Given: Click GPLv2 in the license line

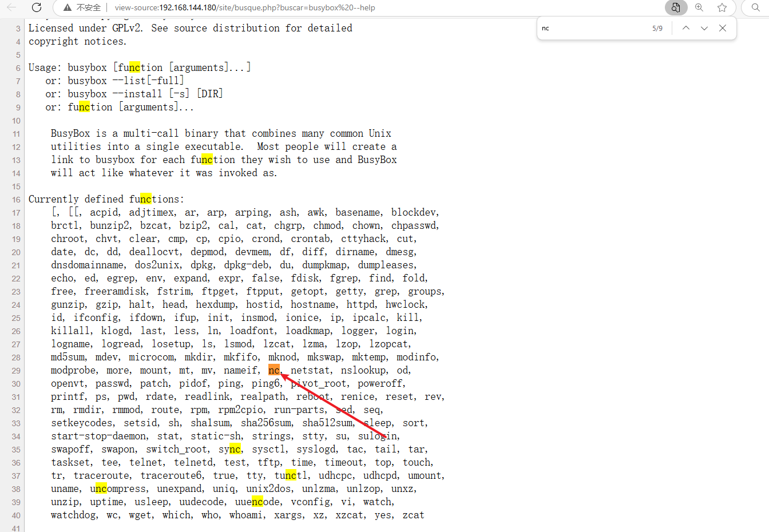Looking at the screenshot, I should 126,28.
